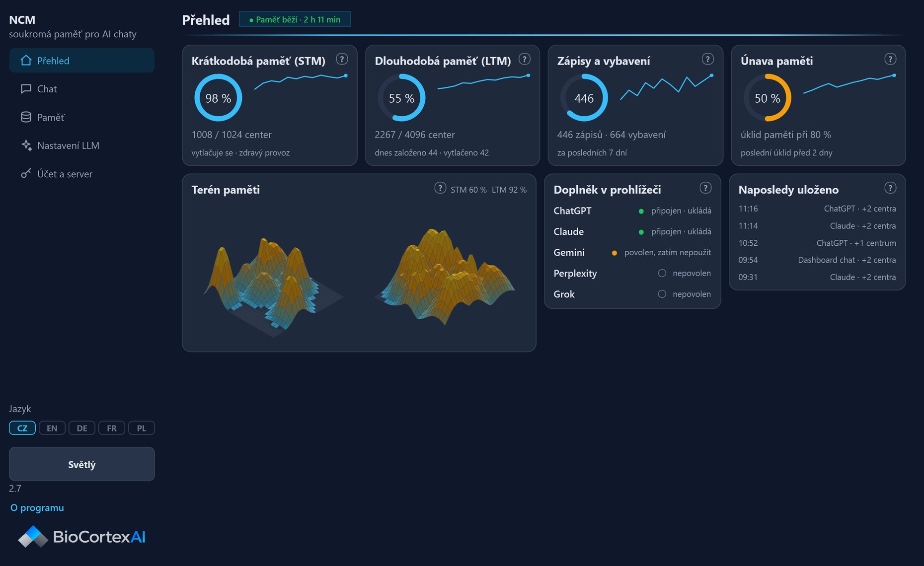Viewport: 924px width, 566px height.
Task: Toggle Grok status circle
Action: click(662, 294)
